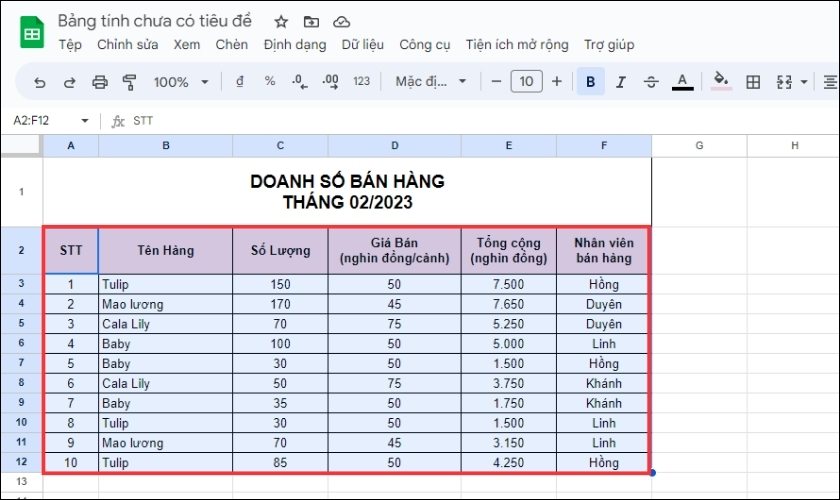Increase font size with plus button

(x=557, y=81)
